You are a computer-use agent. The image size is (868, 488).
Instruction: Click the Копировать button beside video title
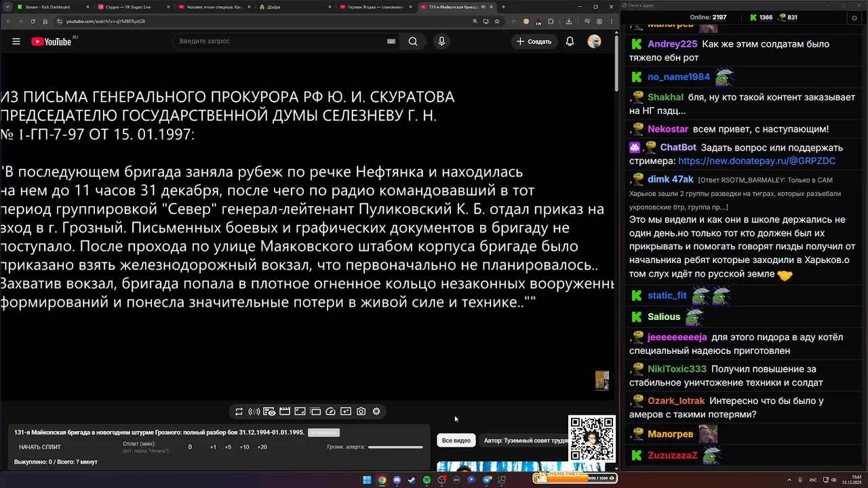(323, 432)
